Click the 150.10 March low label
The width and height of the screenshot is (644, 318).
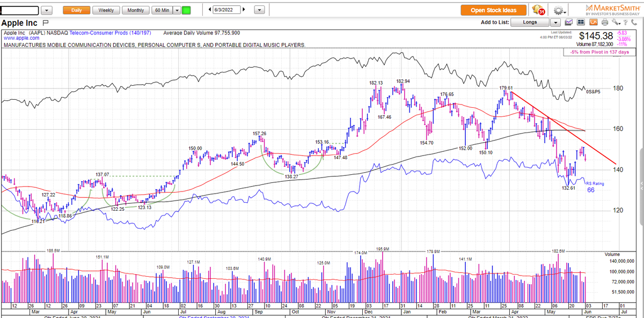tap(486, 152)
